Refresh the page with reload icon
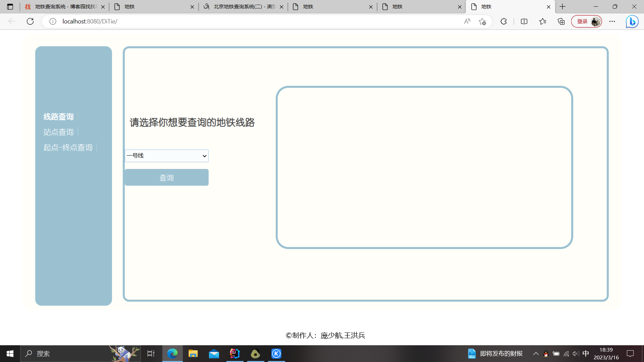This screenshot has height=362, width=644. point(30,21)
